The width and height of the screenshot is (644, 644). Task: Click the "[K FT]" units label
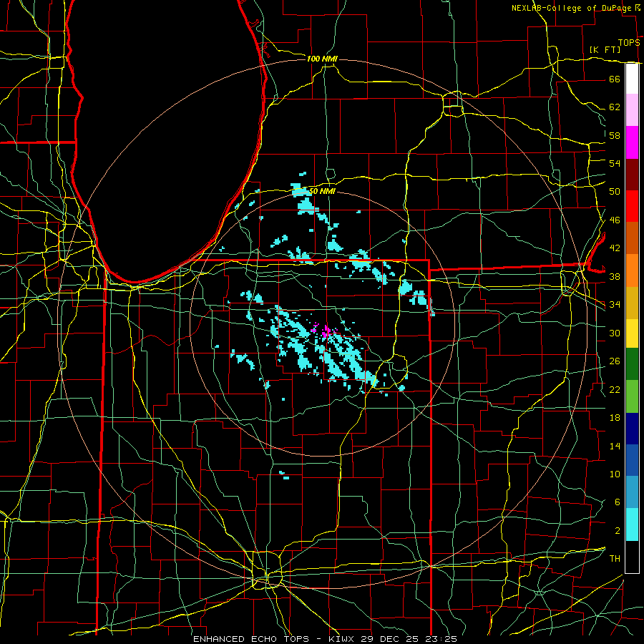tap(605, 49)
